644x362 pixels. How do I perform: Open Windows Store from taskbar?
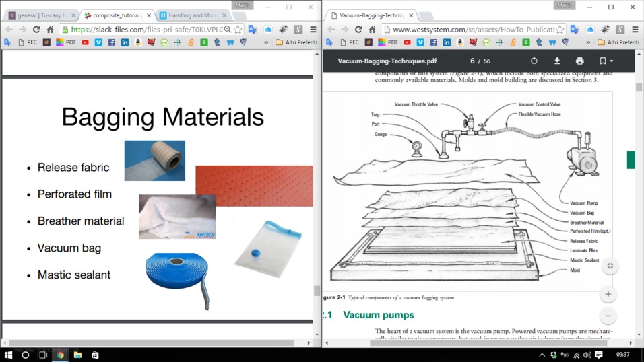(x=95, y=355)
